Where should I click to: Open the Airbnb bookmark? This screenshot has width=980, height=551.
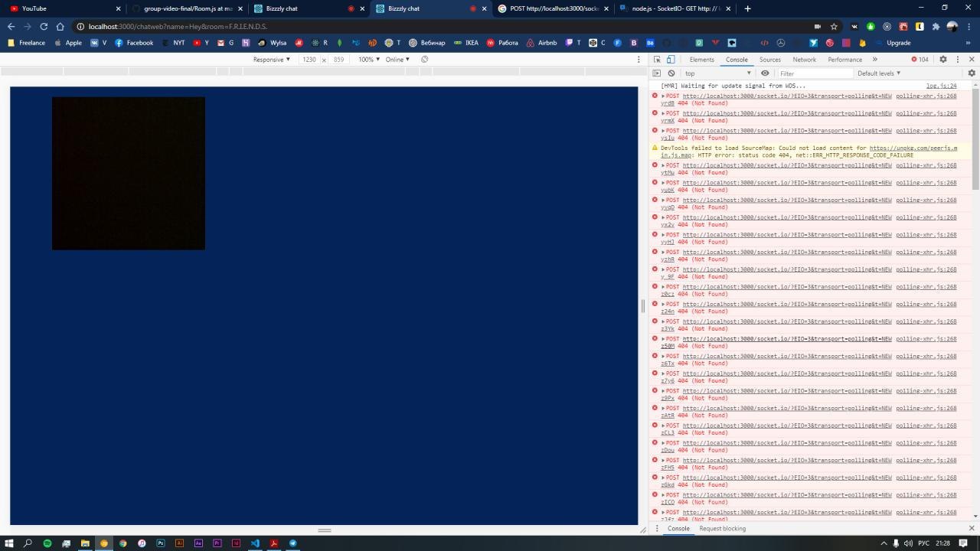[x=541, y=43]
